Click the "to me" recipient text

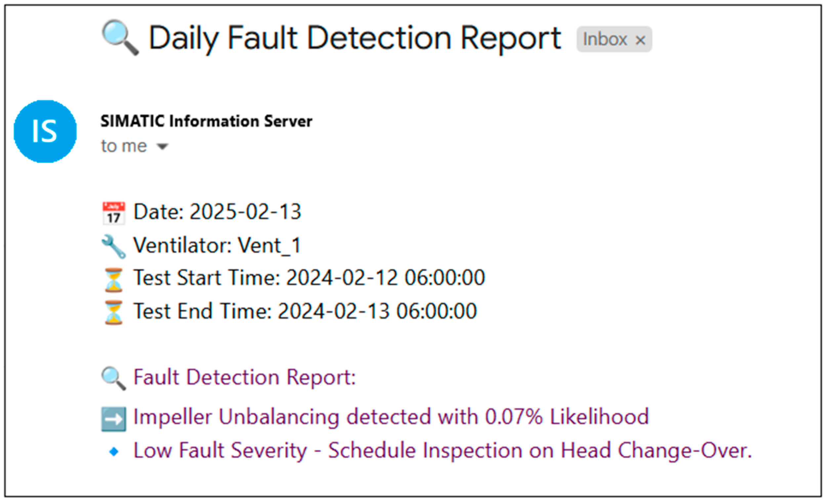[x=124, y=146]
